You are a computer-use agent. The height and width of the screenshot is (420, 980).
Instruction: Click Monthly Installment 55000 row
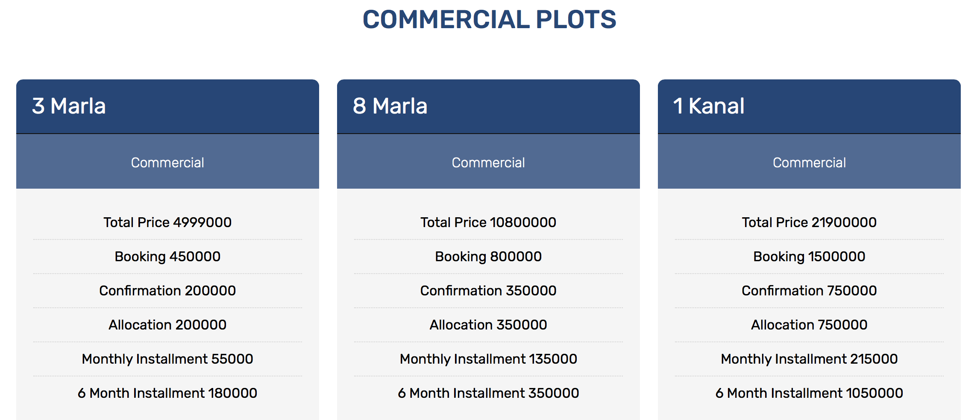coord(167,359)
